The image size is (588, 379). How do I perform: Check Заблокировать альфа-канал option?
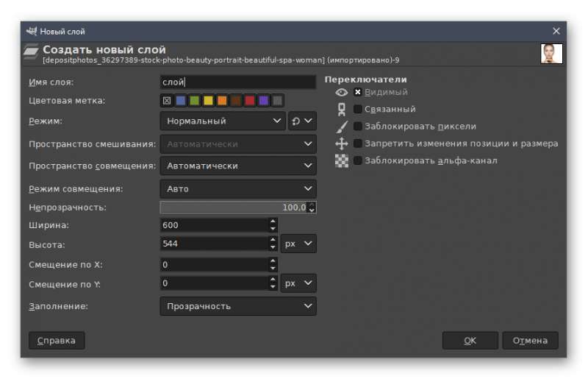pos(358,160)
